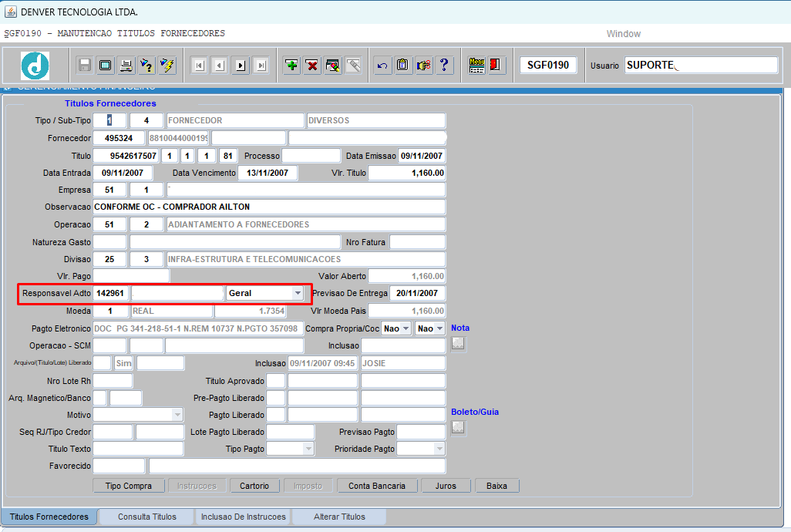The width and height of the screenshot is (791, 532).
Task: Open the Tipo Pagto dropdown
Action: (x=308, y=449)
